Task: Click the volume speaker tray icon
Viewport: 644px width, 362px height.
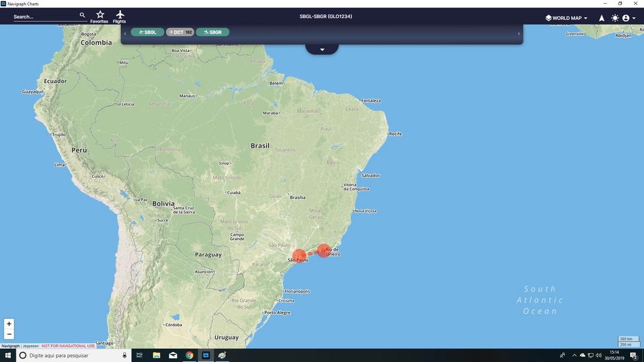Action: click(x=599, y=356)
